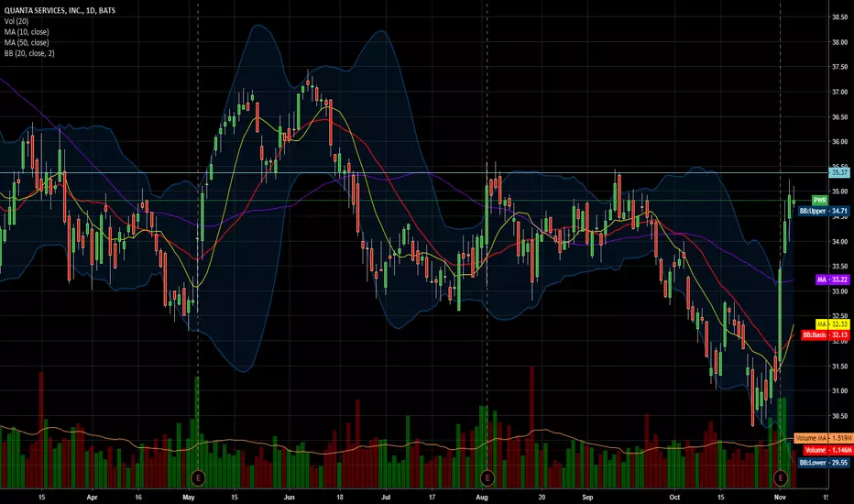Open the November earnings 'E' marker

point(780,478)
